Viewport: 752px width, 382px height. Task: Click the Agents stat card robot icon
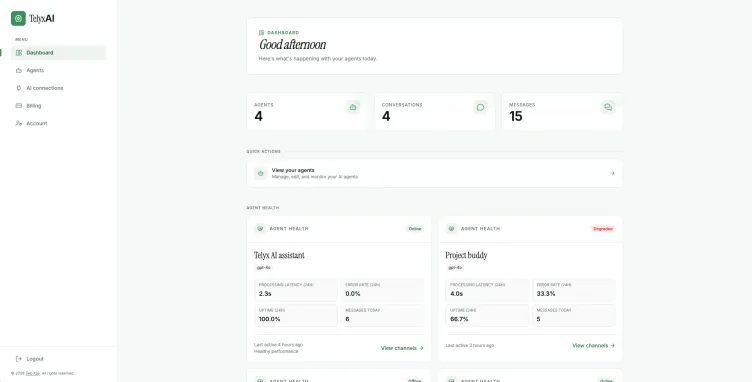353,107
